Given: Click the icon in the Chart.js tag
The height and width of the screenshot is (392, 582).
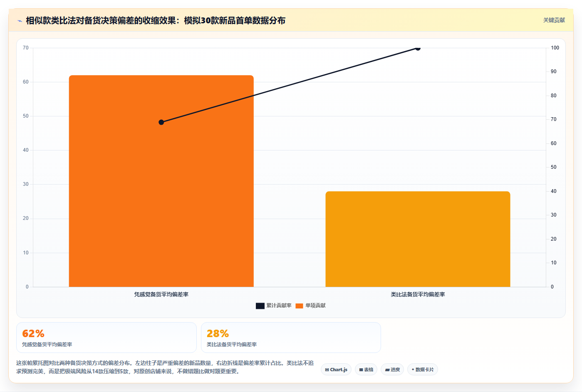Looking at the screenshot, I should click(327, 370).
